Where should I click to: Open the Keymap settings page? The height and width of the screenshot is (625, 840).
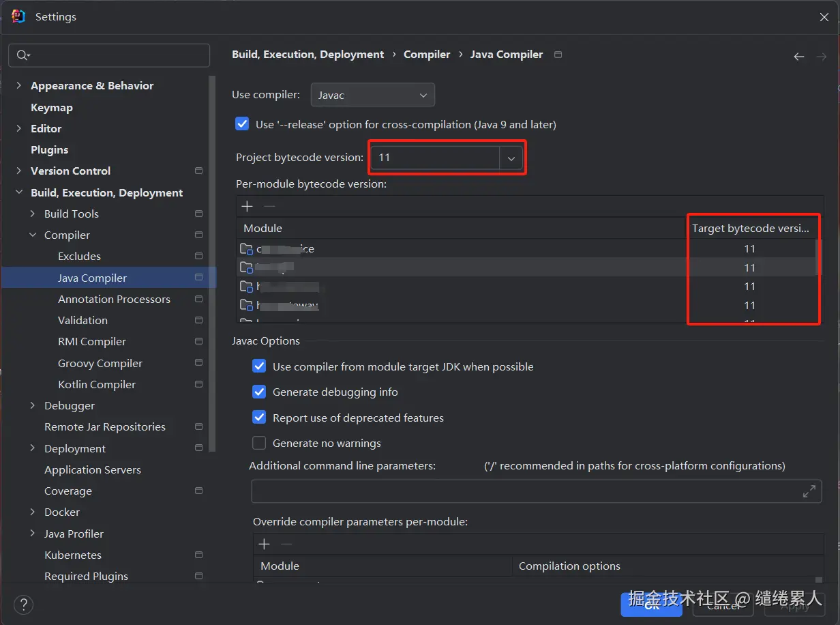click(52, 107)
